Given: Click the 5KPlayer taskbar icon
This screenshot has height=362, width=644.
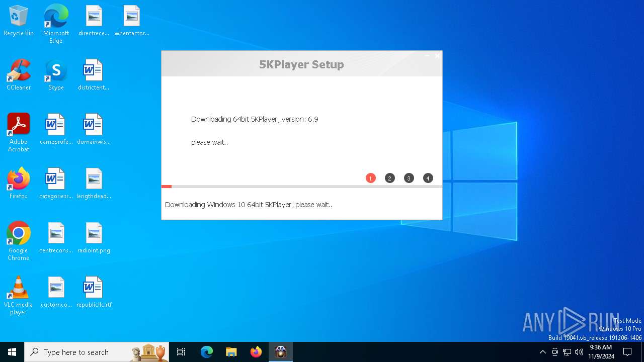Looking at the screenshot, I should (281, 352).
